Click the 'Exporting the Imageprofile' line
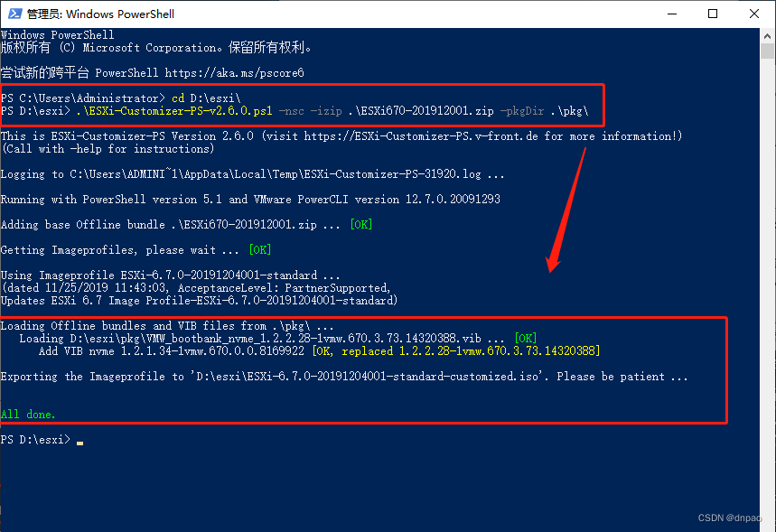The image size is (776, 532). (344, 377)
